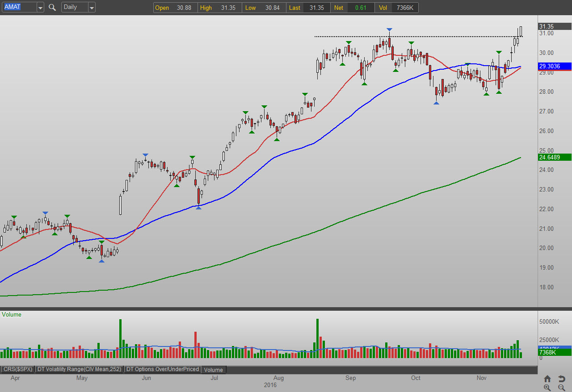Click the undo arrow icon
Viewport: 572px width, 392px height.
tap(562, 379)
